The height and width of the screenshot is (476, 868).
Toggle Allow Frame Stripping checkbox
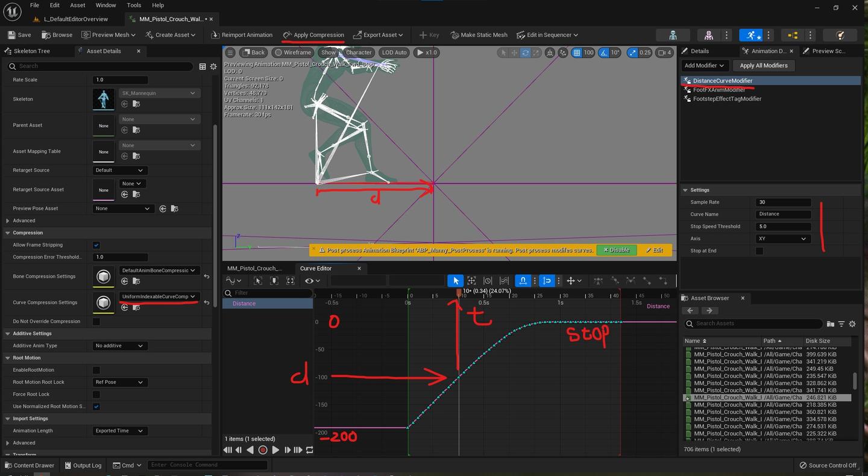point(96,245)
